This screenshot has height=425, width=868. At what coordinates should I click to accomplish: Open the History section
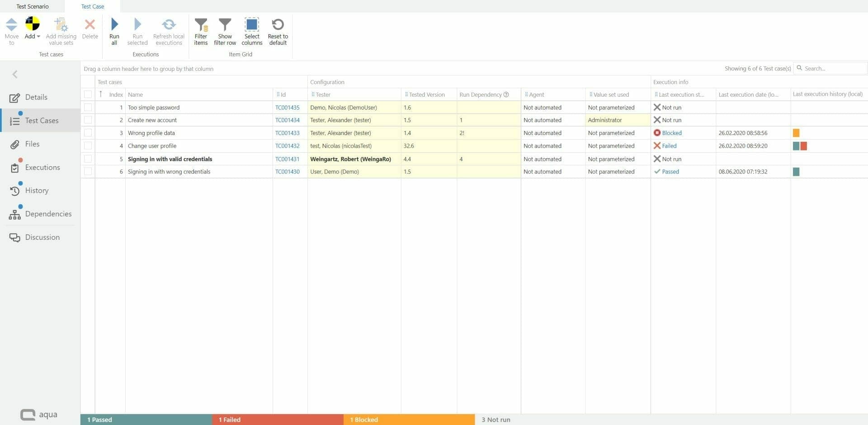40,191
